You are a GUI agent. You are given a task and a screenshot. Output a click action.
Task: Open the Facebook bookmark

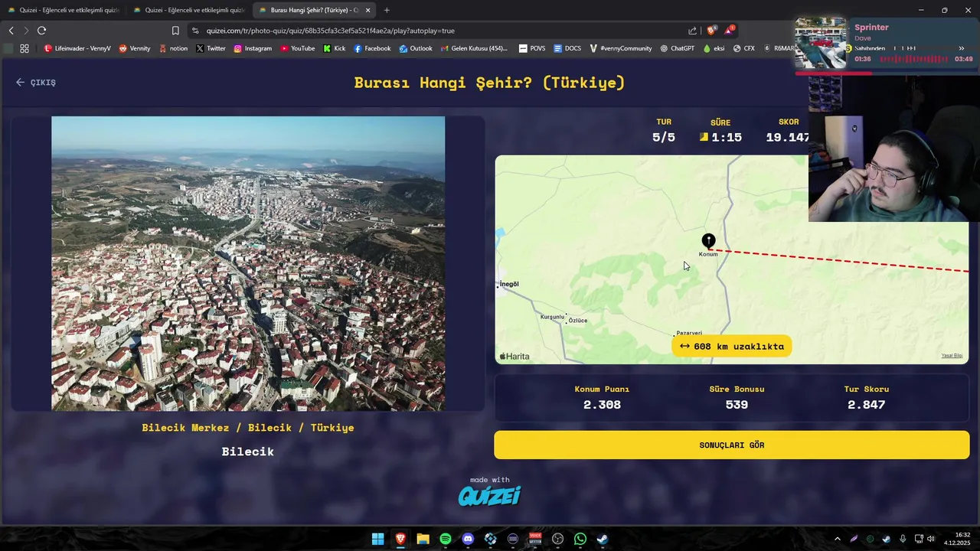[x=372, y=48]
